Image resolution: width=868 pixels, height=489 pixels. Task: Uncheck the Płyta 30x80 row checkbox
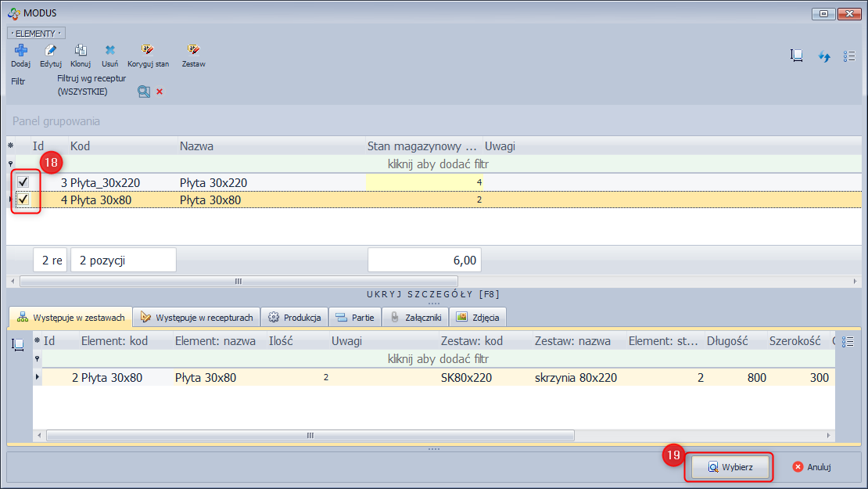(x=23, y=200)
